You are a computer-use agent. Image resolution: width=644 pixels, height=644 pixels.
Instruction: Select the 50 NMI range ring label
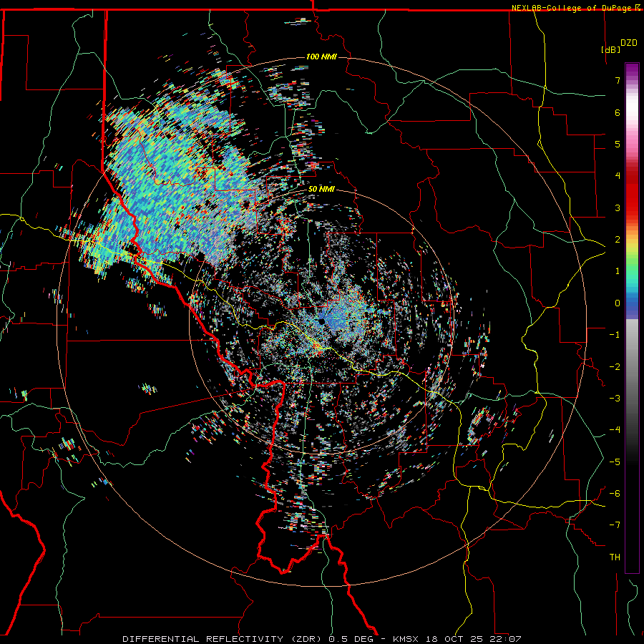(x=321, y=190)
